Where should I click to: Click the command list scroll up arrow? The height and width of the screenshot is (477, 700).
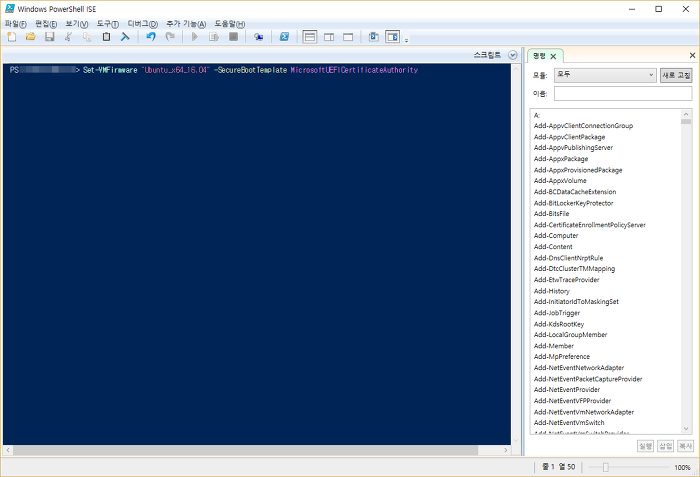(x=686, y=114)
